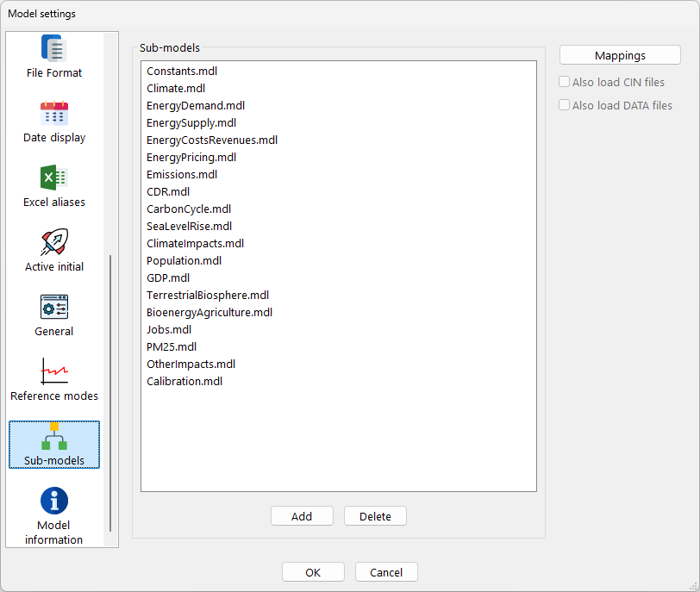Select Climate.mdl in the sub-models list
This screenshot has height=592, width=700.
(x=176, y=88)
